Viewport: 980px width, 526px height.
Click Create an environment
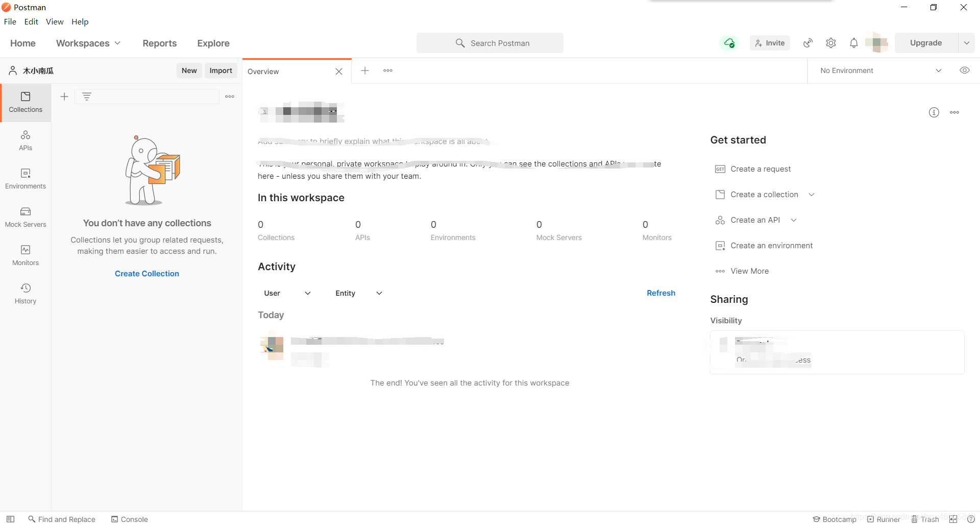764,246
